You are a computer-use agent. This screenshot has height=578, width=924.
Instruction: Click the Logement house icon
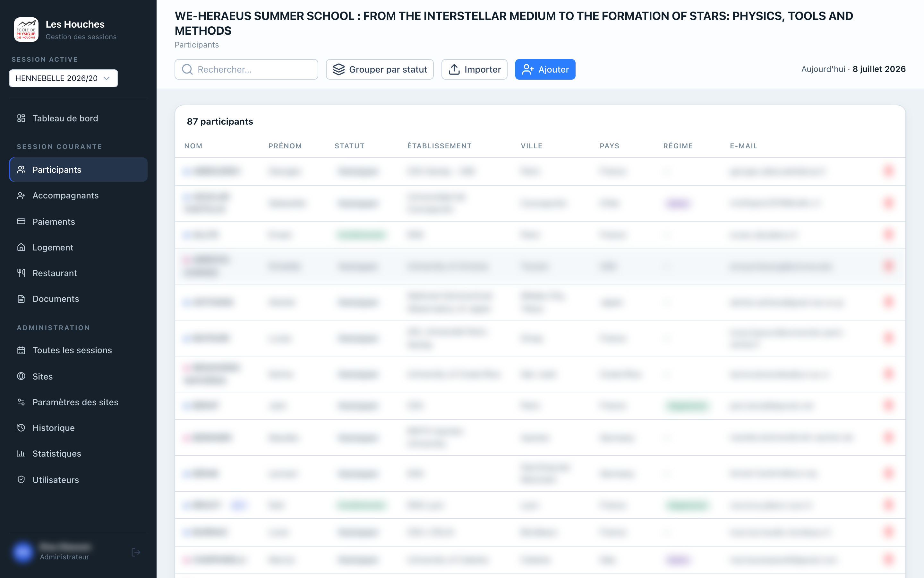pyautogui.click(x=21, y=247)
